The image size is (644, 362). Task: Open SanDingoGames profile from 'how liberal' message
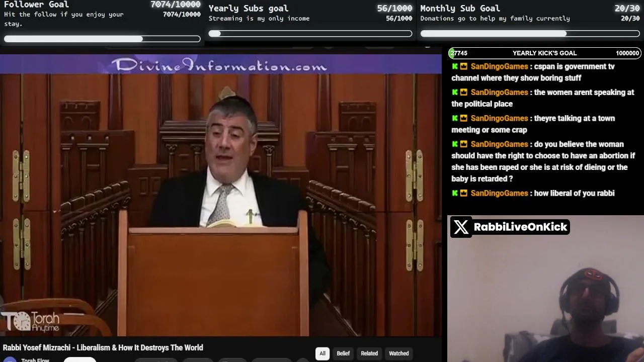tap(499, 193)
